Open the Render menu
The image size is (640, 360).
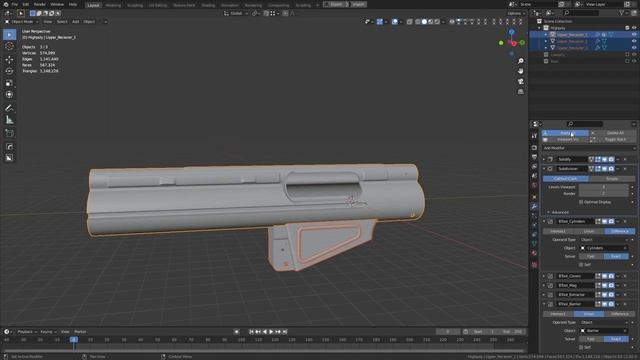[x=40, y=4]
